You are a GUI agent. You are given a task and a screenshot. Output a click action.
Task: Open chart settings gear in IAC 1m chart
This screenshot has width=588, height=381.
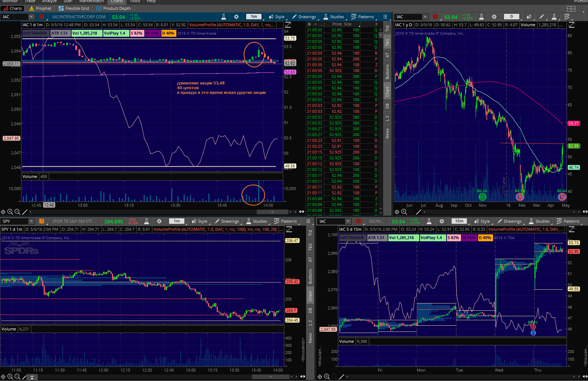click(x=236, y=17)
